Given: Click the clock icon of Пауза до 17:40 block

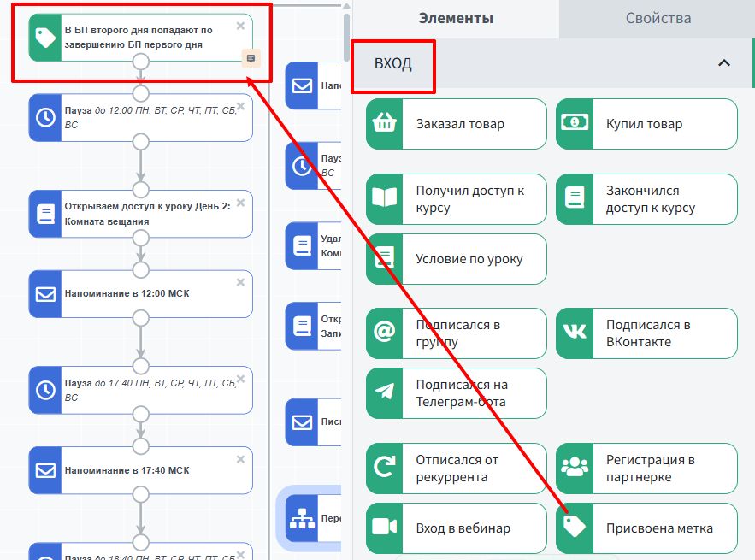Looking at the screenshot, I should (45, 390).
